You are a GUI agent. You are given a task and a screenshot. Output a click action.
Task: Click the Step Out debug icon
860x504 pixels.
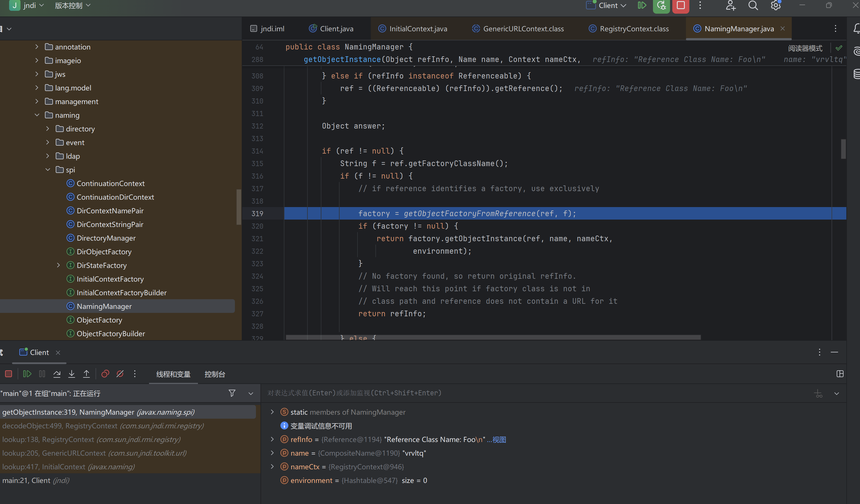tap(86, 374)
